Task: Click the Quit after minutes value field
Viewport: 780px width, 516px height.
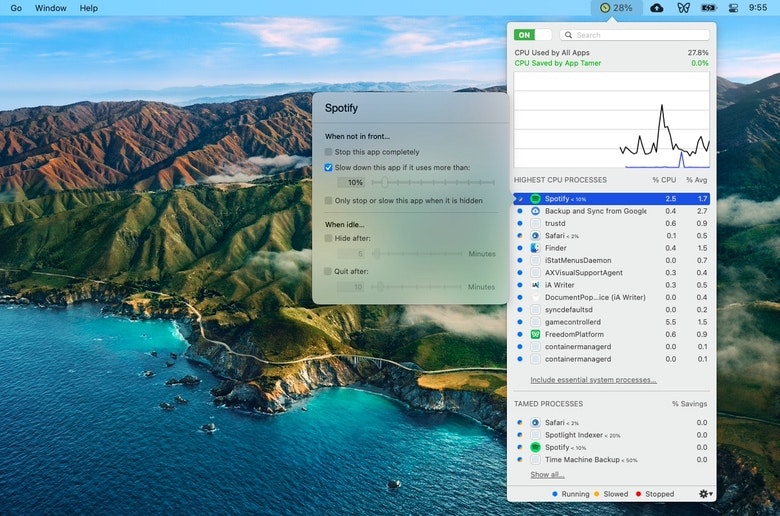Action: click(x=351, y=287)
